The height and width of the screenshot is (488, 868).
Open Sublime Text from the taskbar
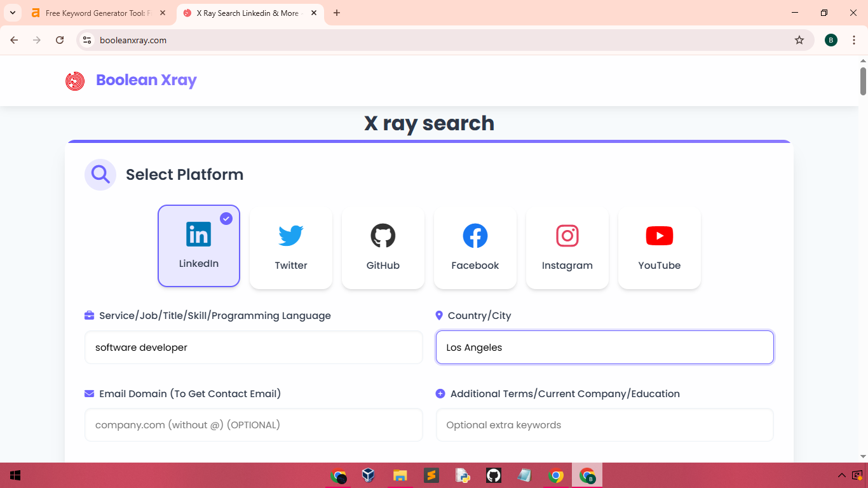(x=431, y=475)
